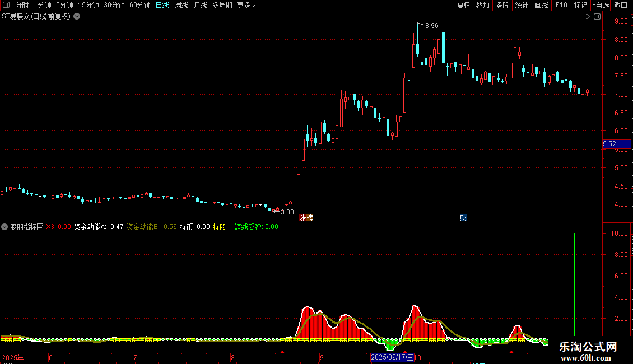The height and width of the screenshot is (364, 633).
Task: Click the month 8 timeline label
Action: (x=232, y=357)
